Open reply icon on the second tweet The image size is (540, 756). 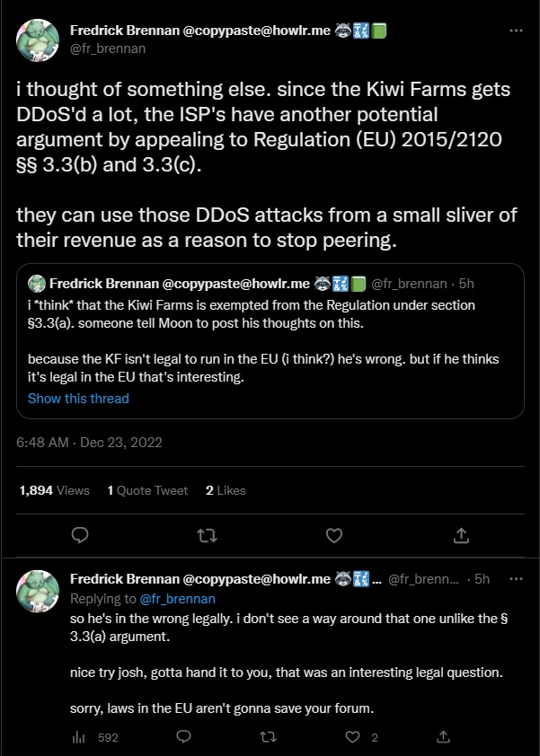pyautogui.click(x=183, y=737)
